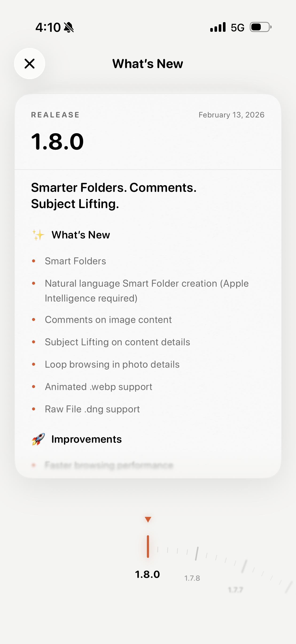This screenshot has width=296, height=644.
Task: Tap the Raw File .dng support item
Action: tap(92, 409)
